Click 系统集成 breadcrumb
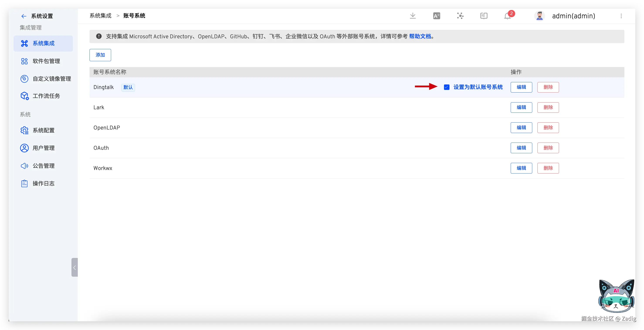Image resolution: width=644 pixels, height=330 pixels. coord(100,16)
